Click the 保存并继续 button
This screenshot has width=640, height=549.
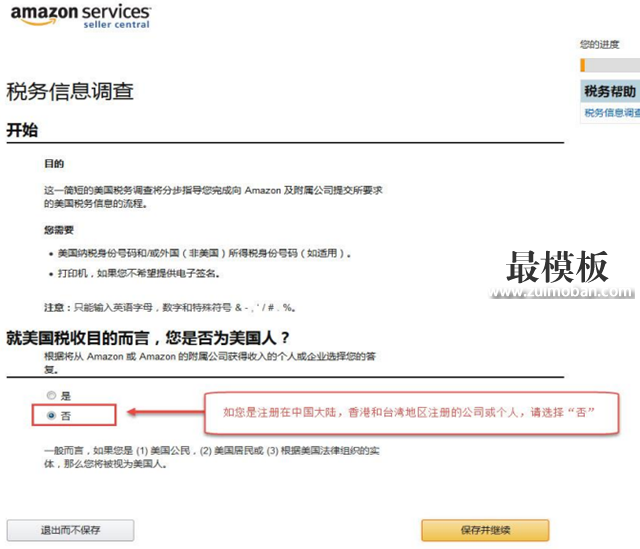[x=485, y=530]
